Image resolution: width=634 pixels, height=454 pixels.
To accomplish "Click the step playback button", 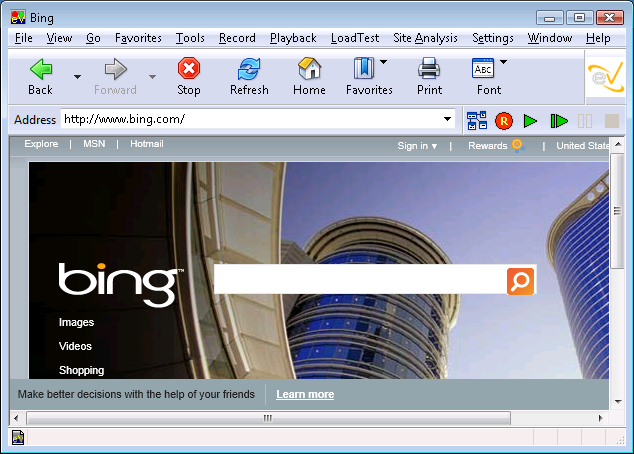I will click(559, 121).
